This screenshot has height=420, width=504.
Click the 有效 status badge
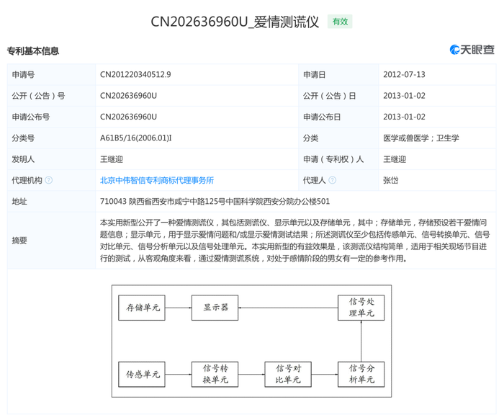point(340,22)
